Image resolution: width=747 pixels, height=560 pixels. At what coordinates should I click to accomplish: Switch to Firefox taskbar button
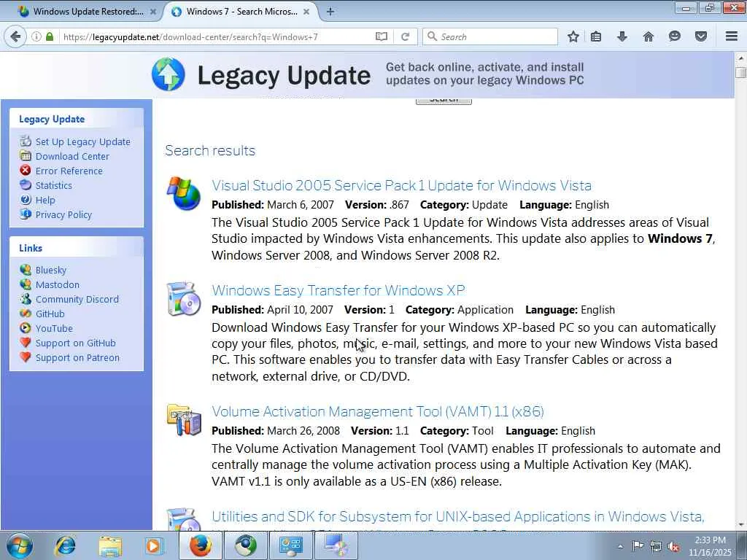pyautogui.click(x=201, y=545)
